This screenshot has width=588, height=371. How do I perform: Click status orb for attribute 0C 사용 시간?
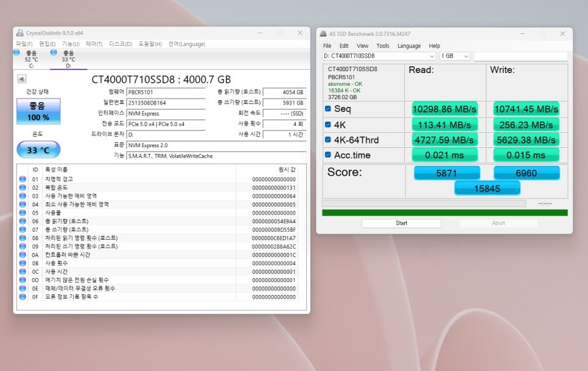point(23,271)
